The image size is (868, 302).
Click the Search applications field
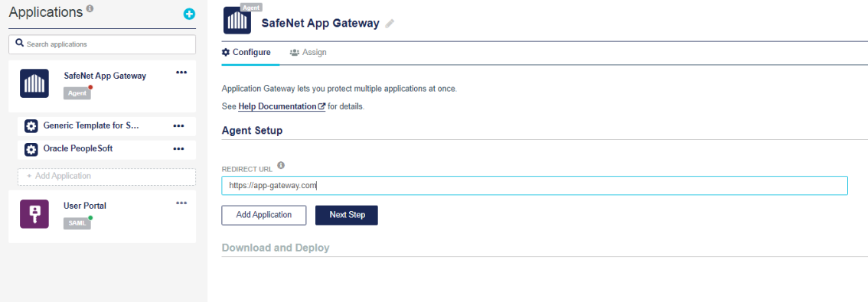(103, 44)
